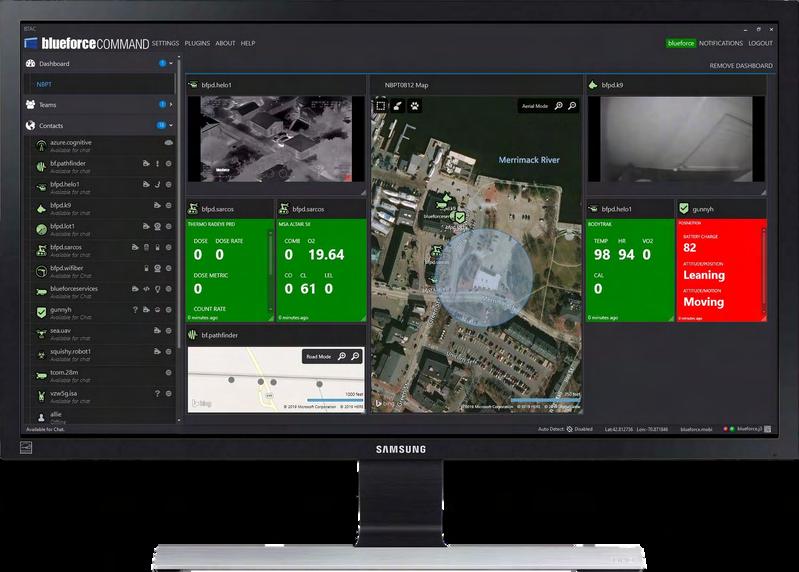Click the question mark icon on vzw5g.isa row

pyautogui.click(x=157, y=393)
